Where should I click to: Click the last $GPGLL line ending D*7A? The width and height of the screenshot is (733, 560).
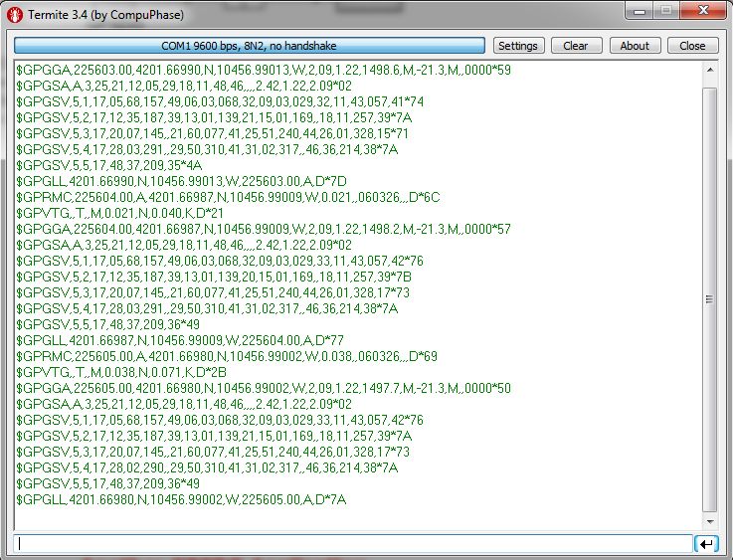[x=181, y=498]
